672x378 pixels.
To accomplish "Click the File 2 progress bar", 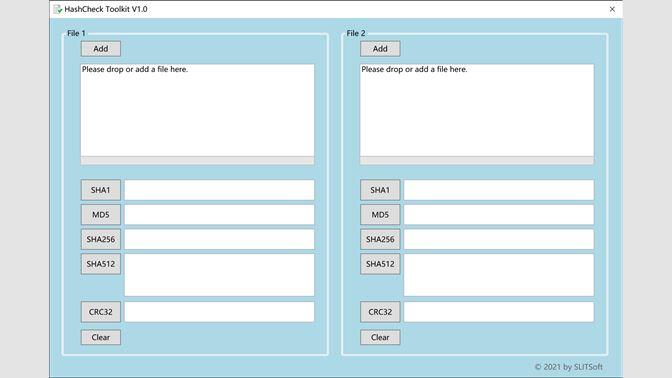I will click(477, 161).
